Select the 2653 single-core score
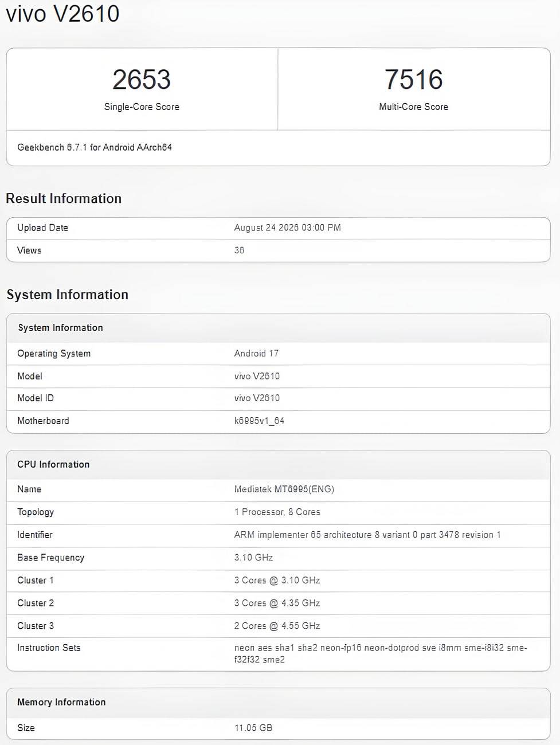 click(142, 80)
